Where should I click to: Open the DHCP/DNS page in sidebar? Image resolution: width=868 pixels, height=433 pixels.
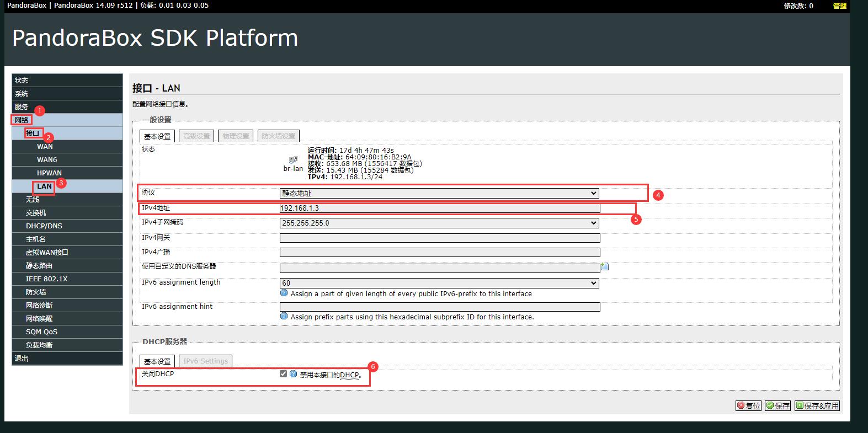[x=67, y=226]
